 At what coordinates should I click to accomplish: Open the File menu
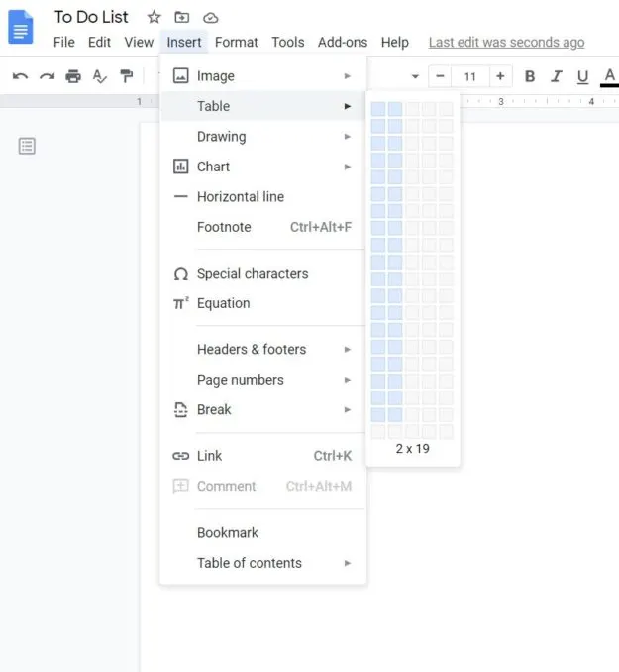click(x=63, y=42)
